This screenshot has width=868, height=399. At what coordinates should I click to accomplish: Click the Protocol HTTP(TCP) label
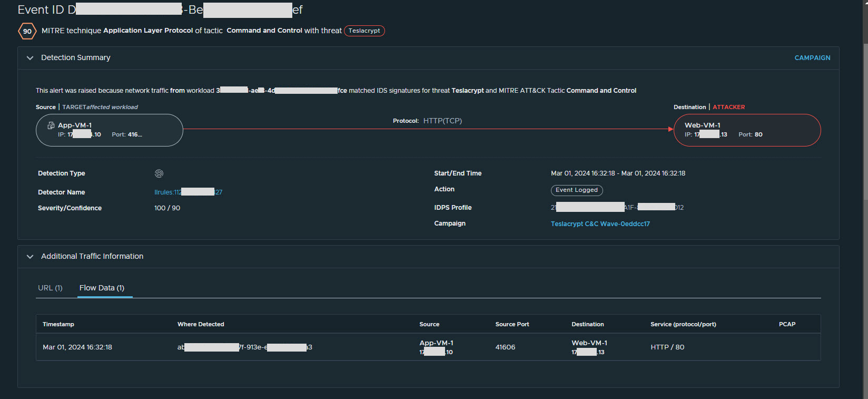(427, 121)
